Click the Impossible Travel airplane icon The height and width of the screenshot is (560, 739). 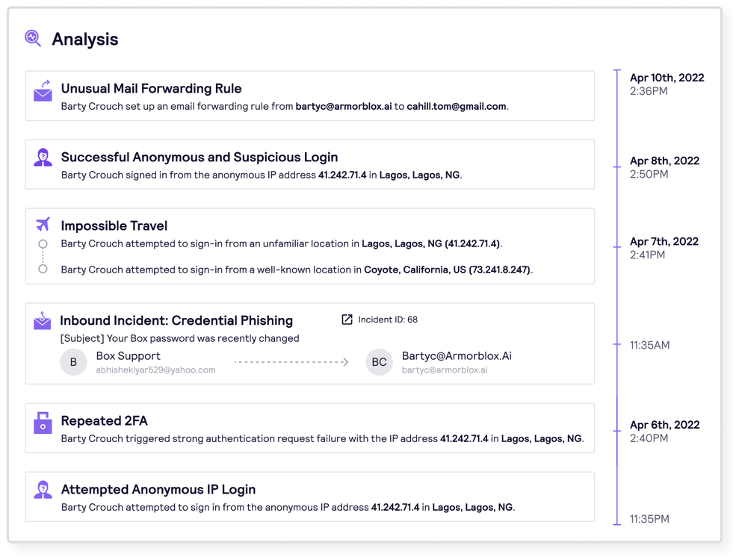pos(43,224)
